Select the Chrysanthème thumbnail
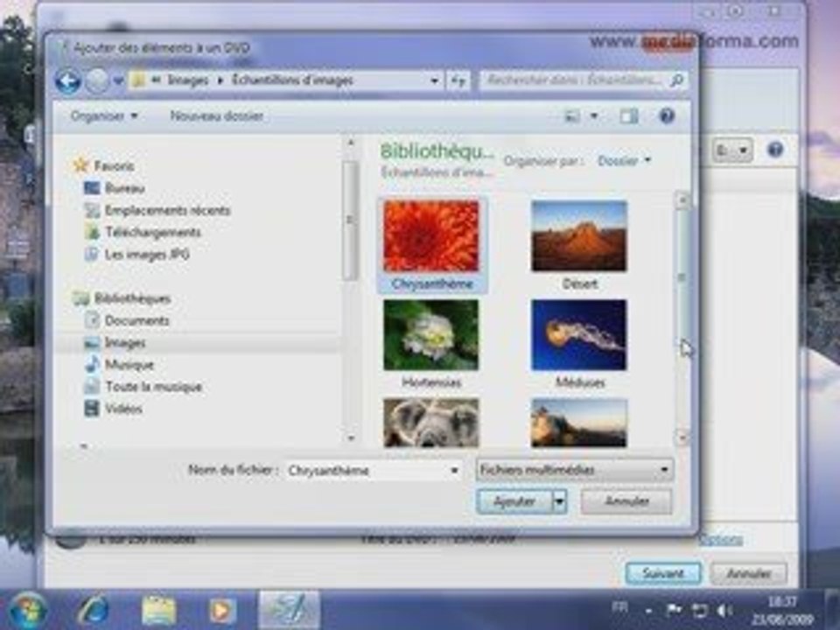This screenshot has height=630, width=840. pos(431,245)
